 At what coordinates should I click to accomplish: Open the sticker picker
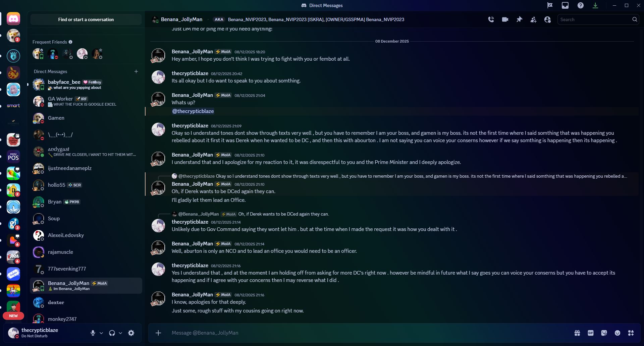[604, 333]
